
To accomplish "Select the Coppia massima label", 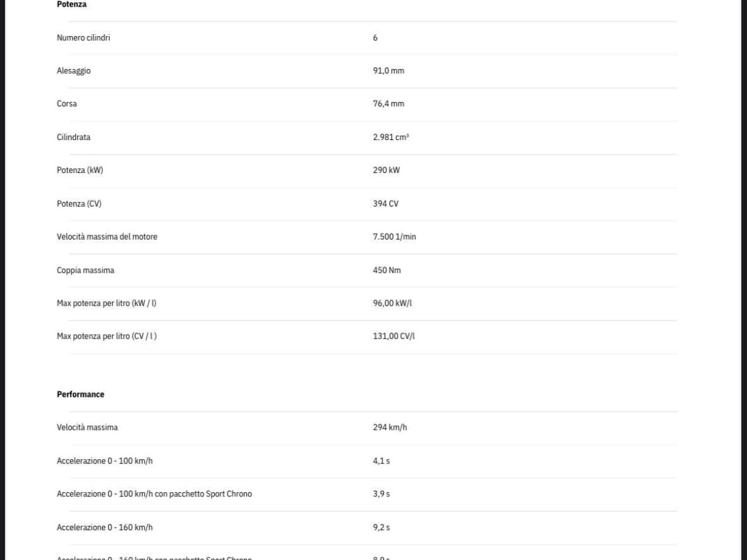I will pos(85,271).
